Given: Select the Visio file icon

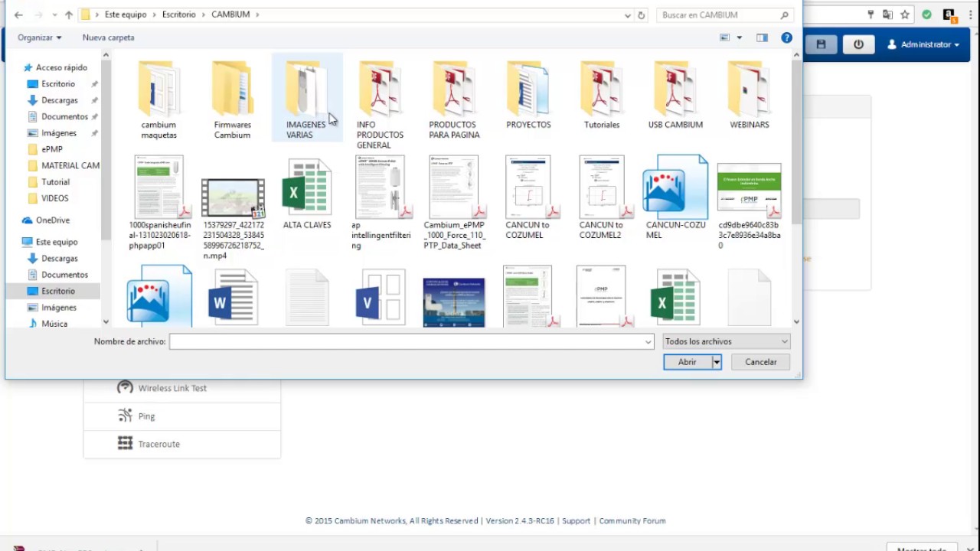Looking at the screenshot, I should coord(381,297).
